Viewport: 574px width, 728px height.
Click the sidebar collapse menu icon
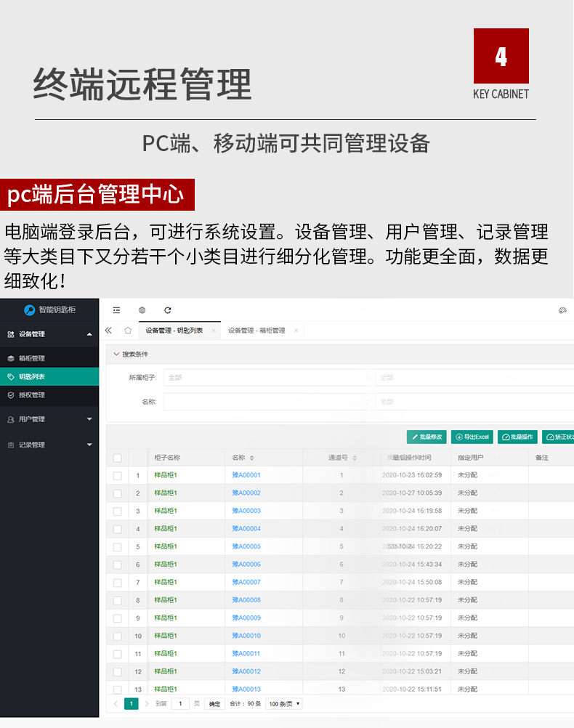[x=116, y=310]
